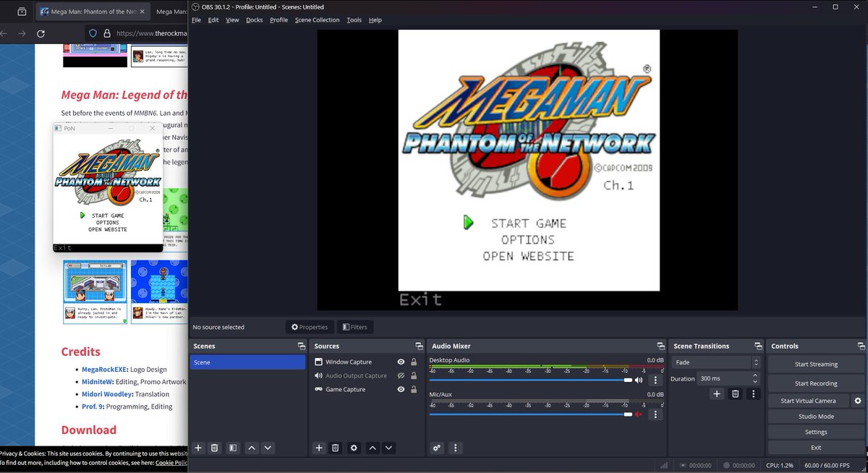Show the Audio Output Capture source
The width and height of the screenshot is (868, 473).
401,376
